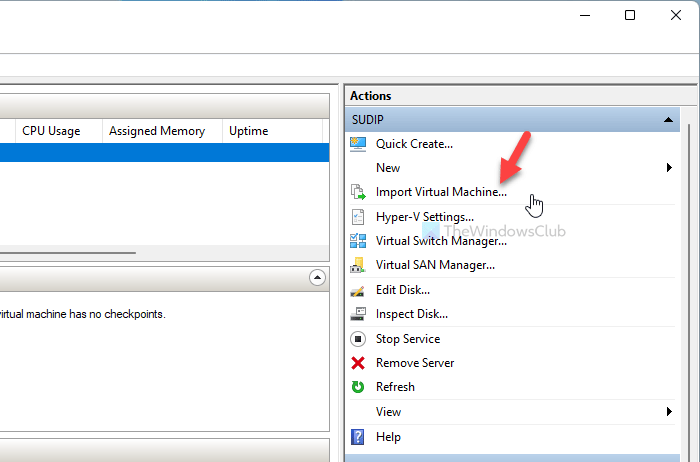Viewport: 700px width, 462px height.
Task: Collapse the SUDIP actions section
Action: click(668, 120)
